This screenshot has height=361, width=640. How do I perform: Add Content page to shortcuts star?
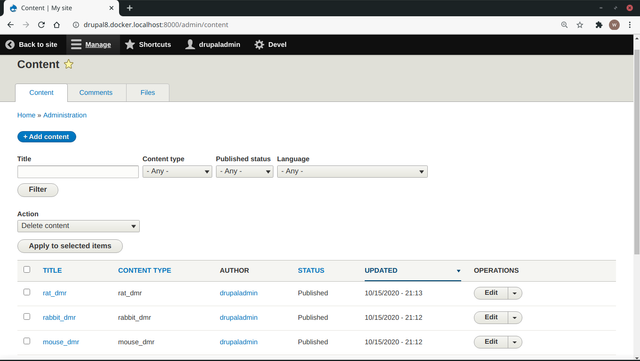point(69,64)
